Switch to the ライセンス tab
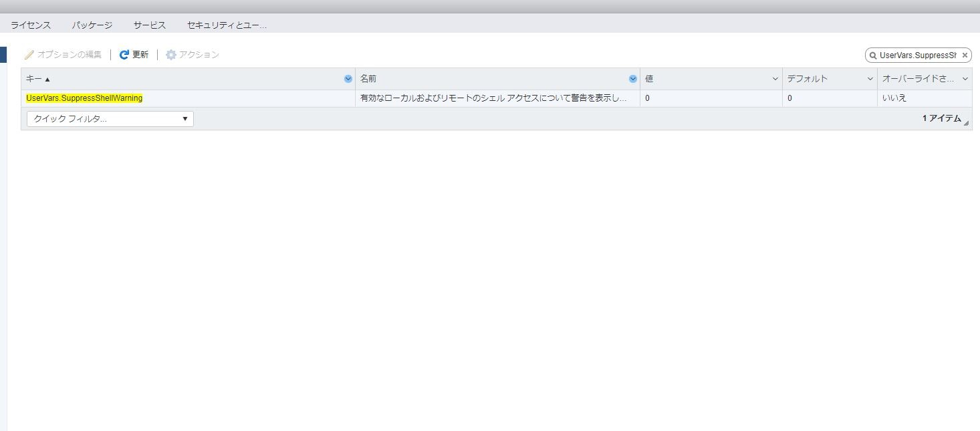 (x=31, y=25)
